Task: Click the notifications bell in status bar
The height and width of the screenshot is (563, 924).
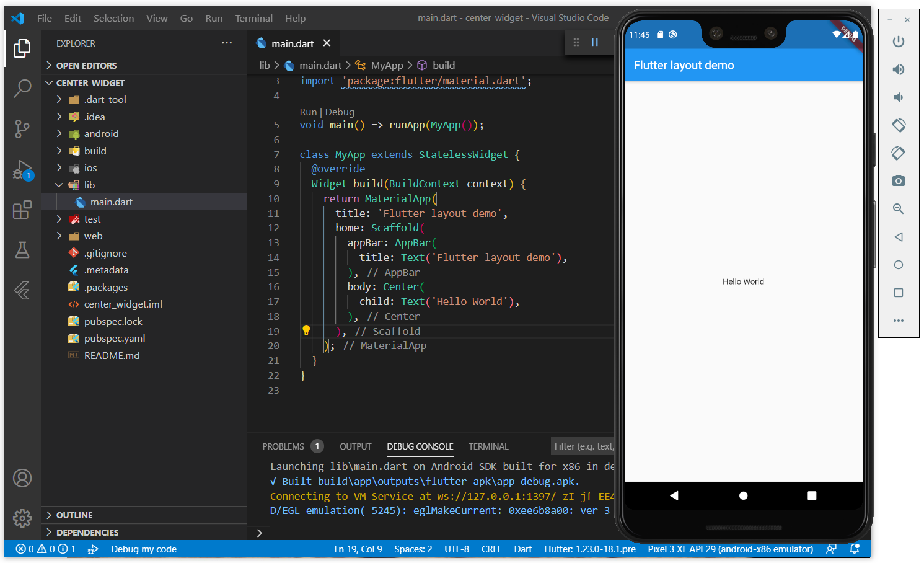Action: click(x=855, y=549)
